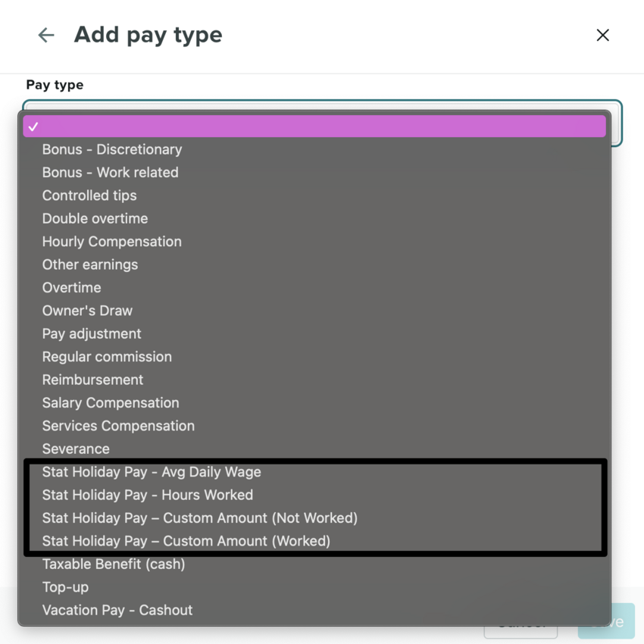The image size is (644, 644).
Task: Select Bonus - Work related option
Action: pos(111,172)
